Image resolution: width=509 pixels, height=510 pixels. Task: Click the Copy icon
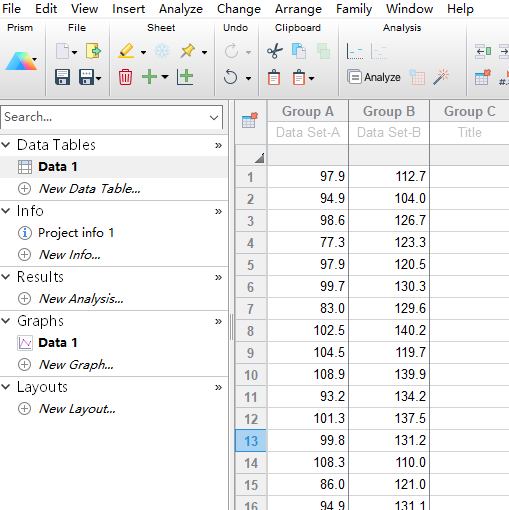(299, 51)
